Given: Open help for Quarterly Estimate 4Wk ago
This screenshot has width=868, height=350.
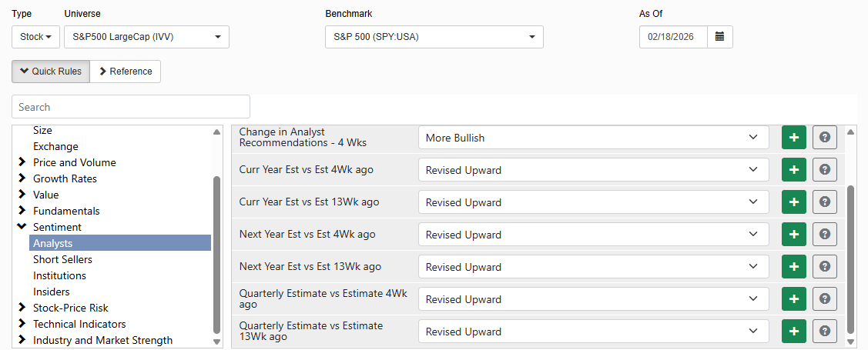Looking at the screenshot, I should tap(825, 299).
